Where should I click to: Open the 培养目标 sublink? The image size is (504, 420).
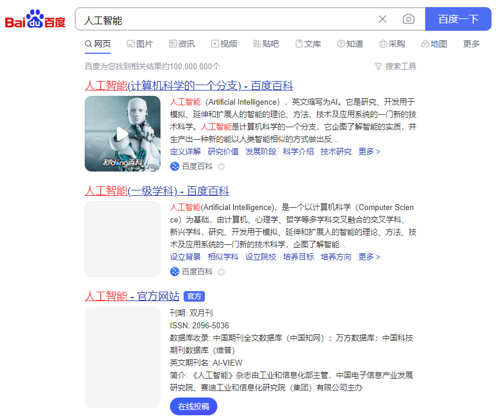pyautogui.click(x=298, y=257)
